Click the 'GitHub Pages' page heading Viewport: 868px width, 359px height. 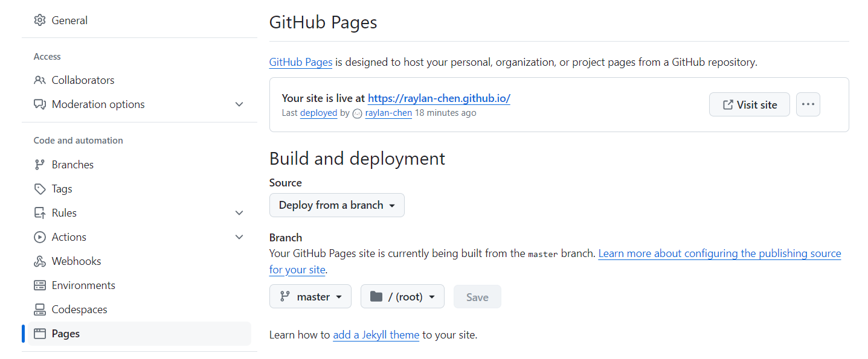pyautogui.click(x=323, y=22)
